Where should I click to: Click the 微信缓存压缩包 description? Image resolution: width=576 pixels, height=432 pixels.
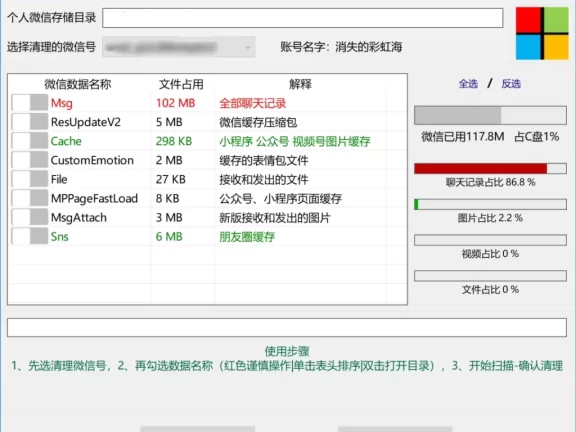click(x=258, y=122)
